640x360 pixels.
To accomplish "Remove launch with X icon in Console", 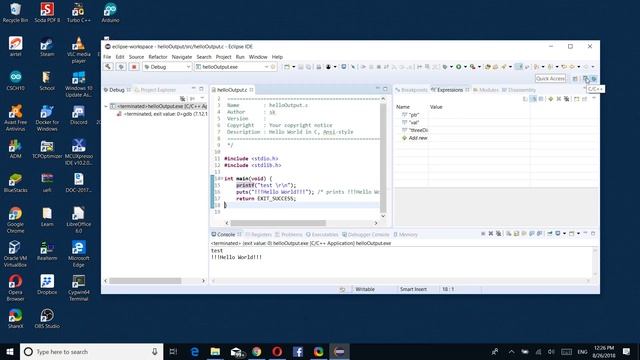I will pos(491,234).
